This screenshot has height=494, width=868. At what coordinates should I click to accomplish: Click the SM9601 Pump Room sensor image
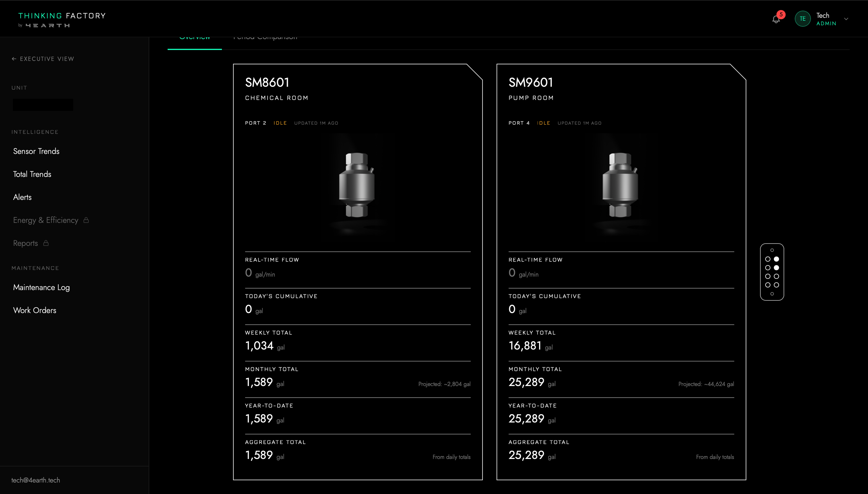coord(620,185)
